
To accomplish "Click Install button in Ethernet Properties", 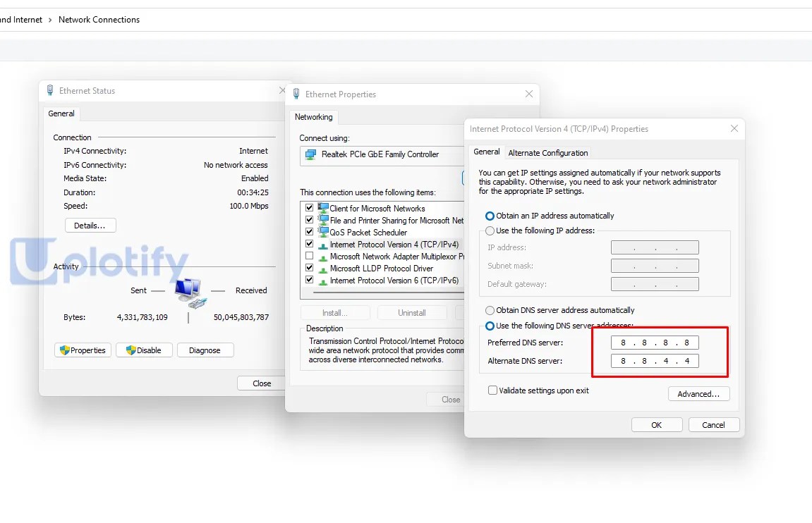I will coord(335,313).
